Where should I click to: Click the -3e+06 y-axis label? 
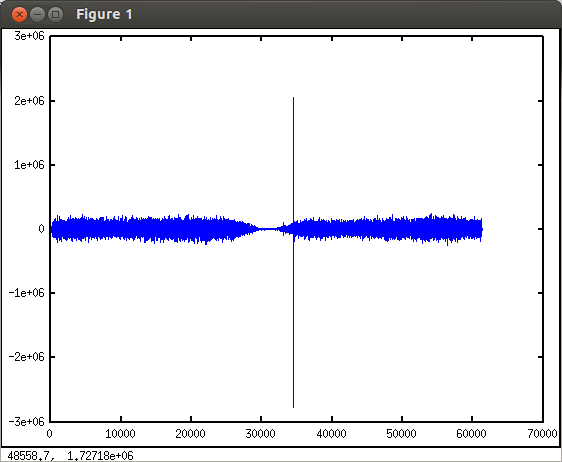pyautogui.click(x=27, y=421)
